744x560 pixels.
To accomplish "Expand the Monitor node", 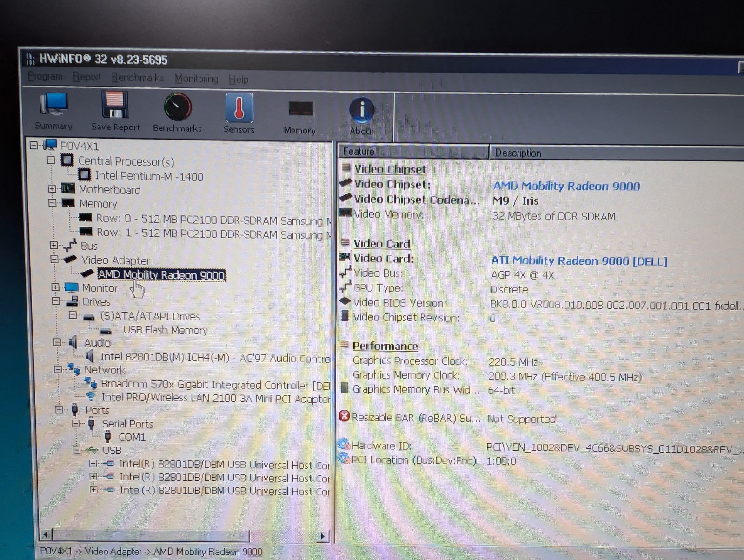I will [55, 287].
